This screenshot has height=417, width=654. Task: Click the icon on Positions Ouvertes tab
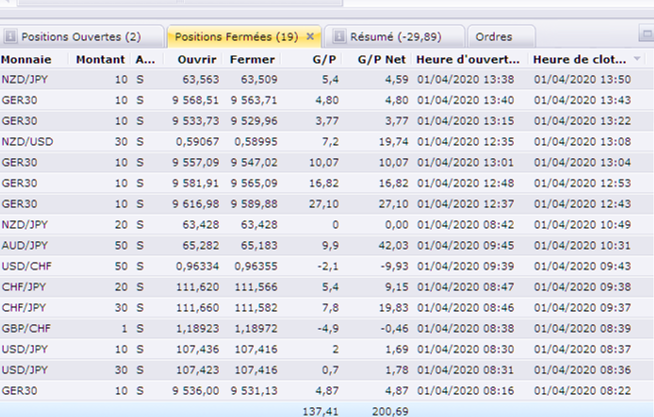(10, 37)
